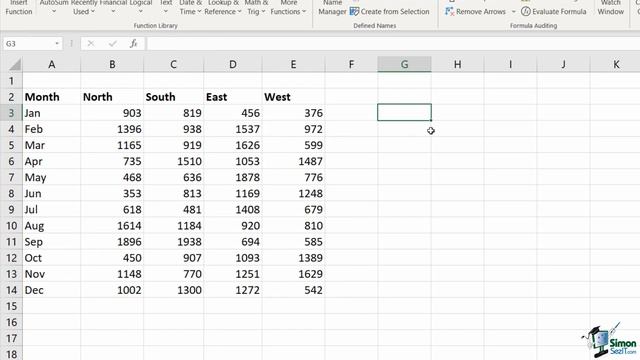Click the Insert Function fx icon in formula bar
640x360 pixels.
pyautogui.click(x=133, y=44)
